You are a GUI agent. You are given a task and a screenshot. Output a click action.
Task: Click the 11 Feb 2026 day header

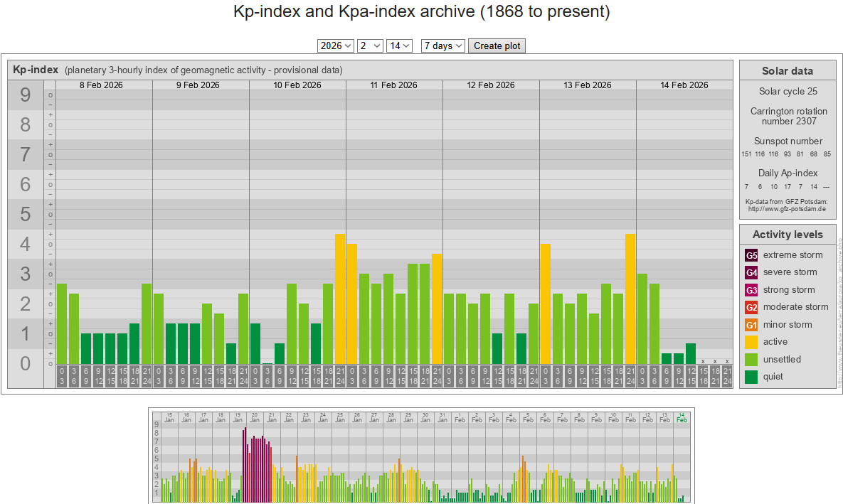[394, 85]
